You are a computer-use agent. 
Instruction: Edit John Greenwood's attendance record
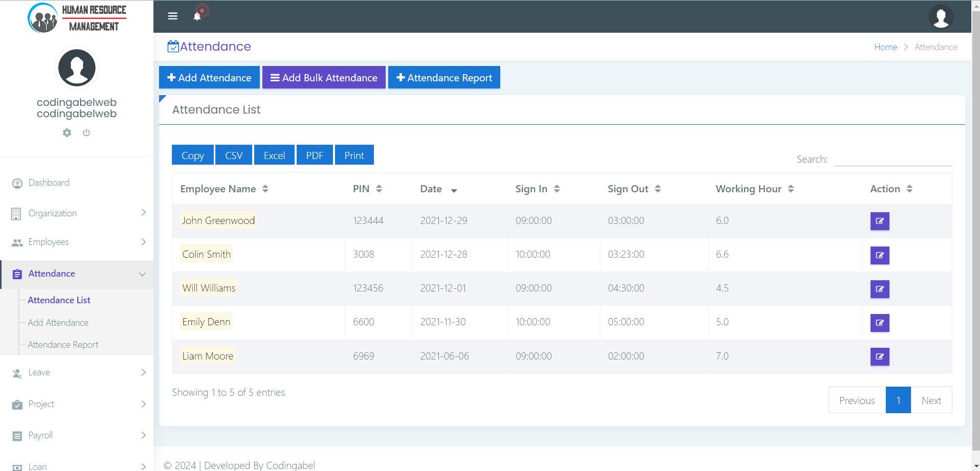pyautogui.click(x=879, y=221)
